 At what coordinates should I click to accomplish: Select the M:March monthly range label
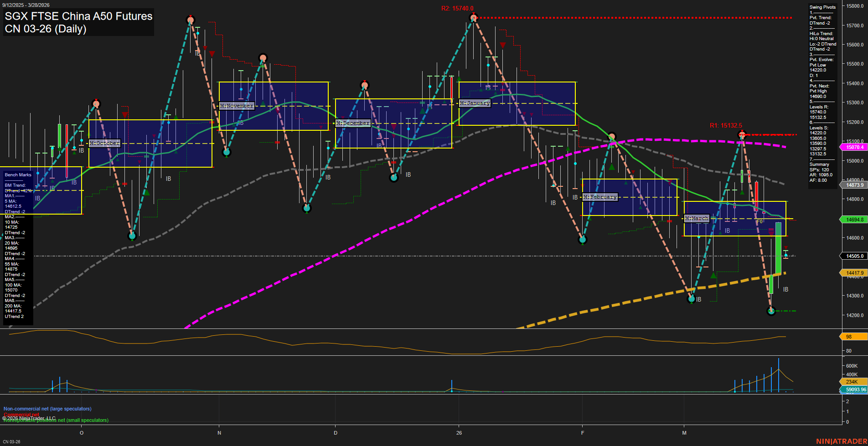pos(697,218)
